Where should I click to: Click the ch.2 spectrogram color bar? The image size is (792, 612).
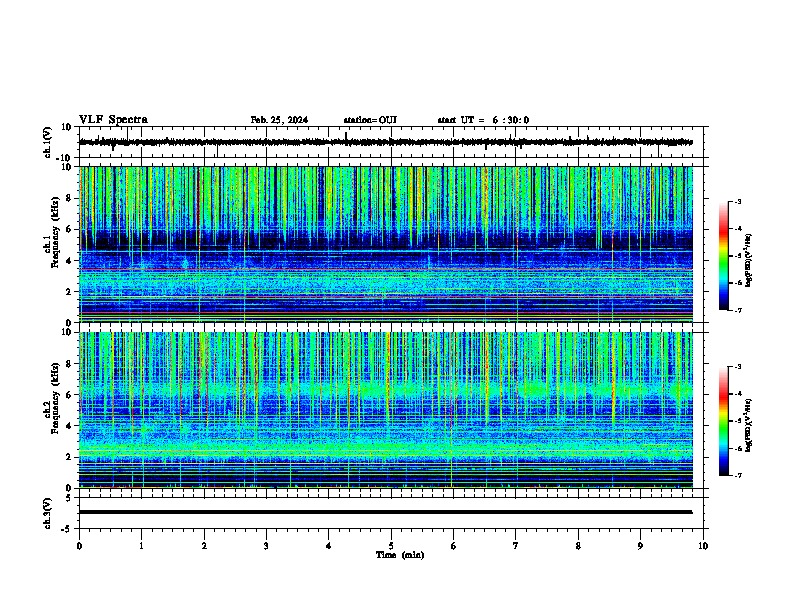724,421
